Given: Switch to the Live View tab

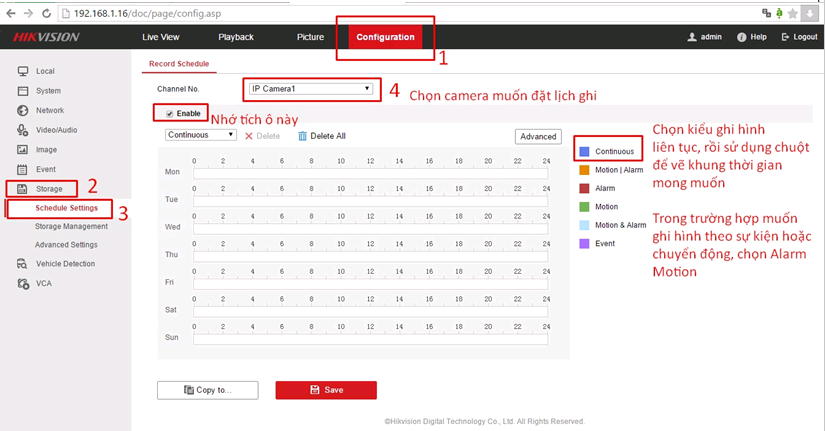Looking at the screenshot, I should (x=161, y=37).
